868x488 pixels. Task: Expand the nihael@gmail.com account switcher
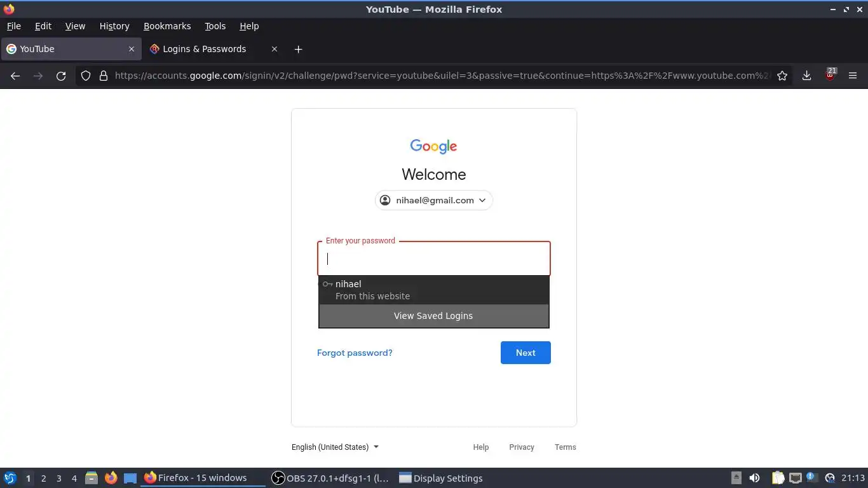click(x=434, y=200)
